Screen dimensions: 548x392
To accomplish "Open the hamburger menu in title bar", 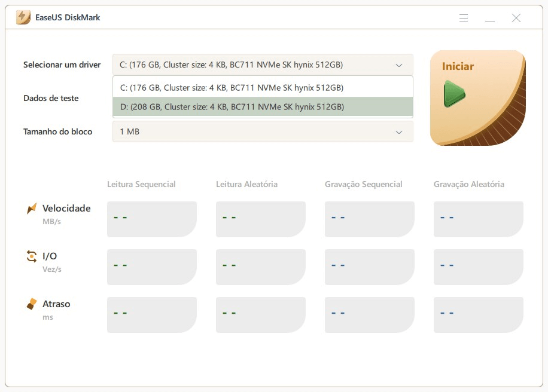I will pos(464,18).
